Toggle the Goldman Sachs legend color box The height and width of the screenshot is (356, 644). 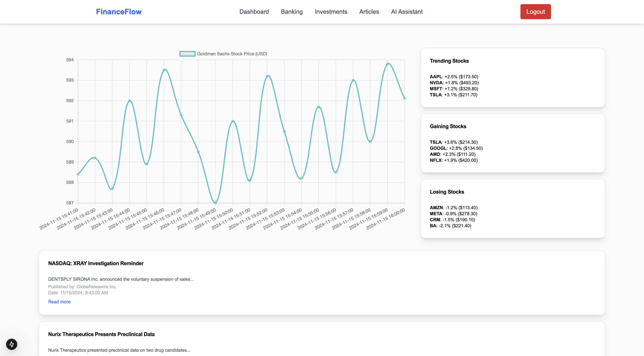pyautogui.click(x=187, y=54)
